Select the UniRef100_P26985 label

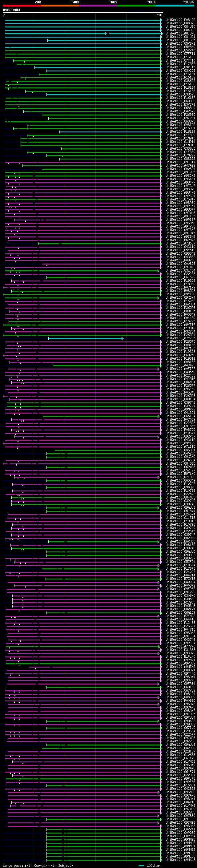(180, 115)
